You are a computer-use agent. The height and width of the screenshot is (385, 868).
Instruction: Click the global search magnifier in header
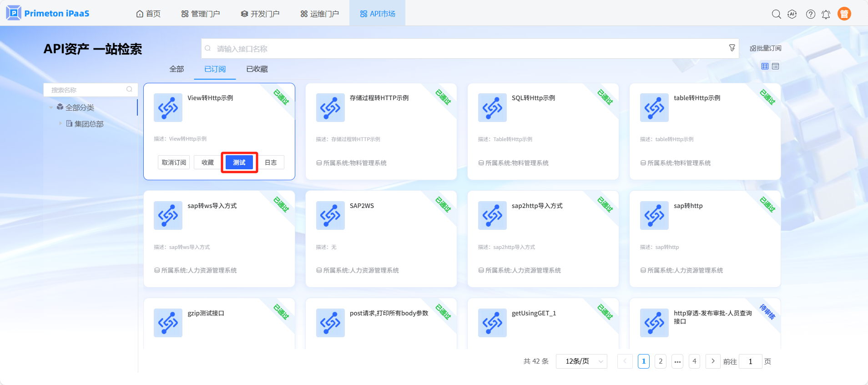coord(776,14)
